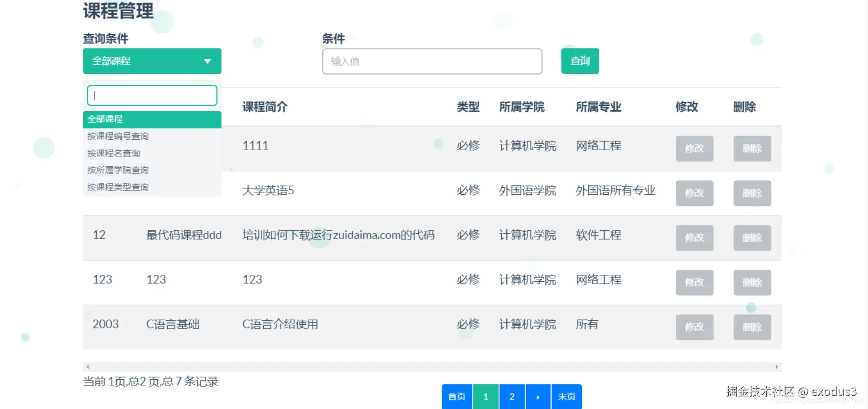This screenshot has height=409, width=868.
Task: Click course name C语言基础
Action: (x=173, y=324)
